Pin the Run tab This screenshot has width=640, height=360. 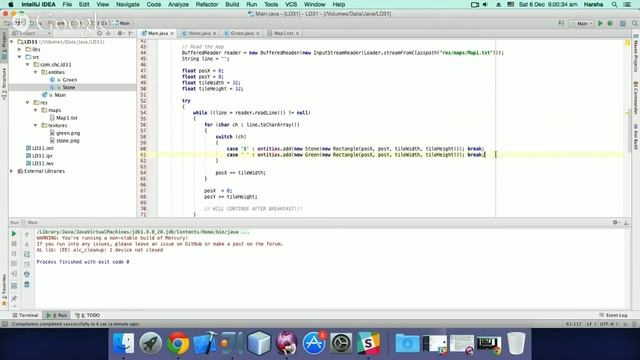coord(14,298)
